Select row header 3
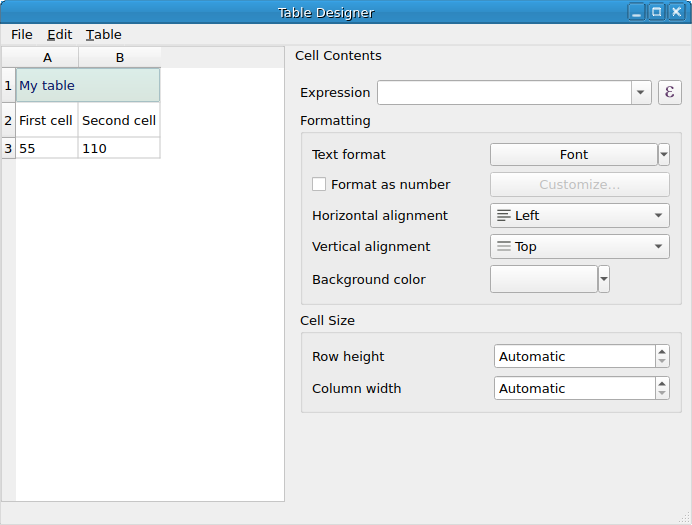 (8, 148)
